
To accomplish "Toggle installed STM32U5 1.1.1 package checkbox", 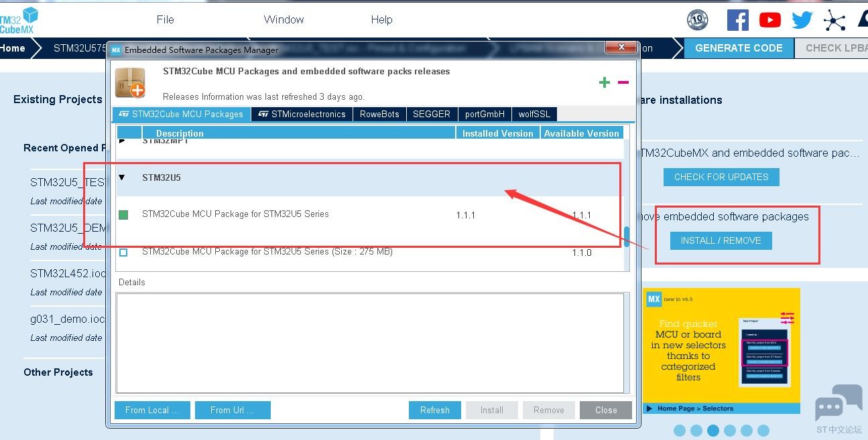I will click(123, 215).
